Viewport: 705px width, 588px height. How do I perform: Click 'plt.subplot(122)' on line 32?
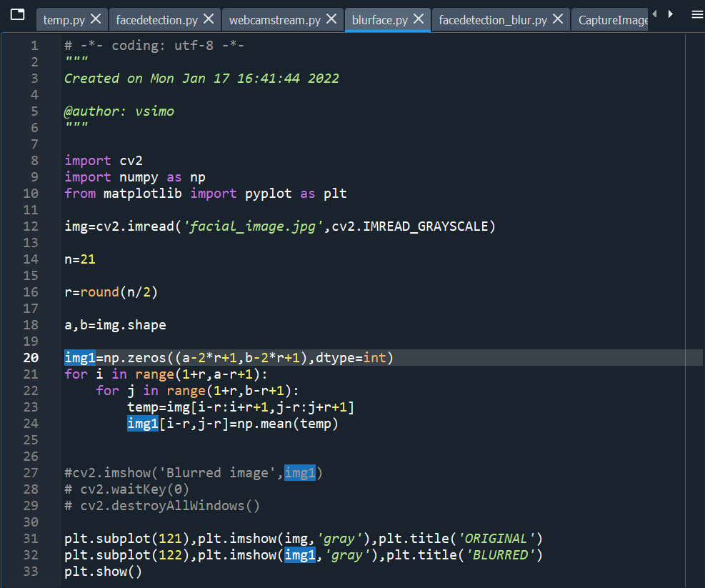pos(127,554)
